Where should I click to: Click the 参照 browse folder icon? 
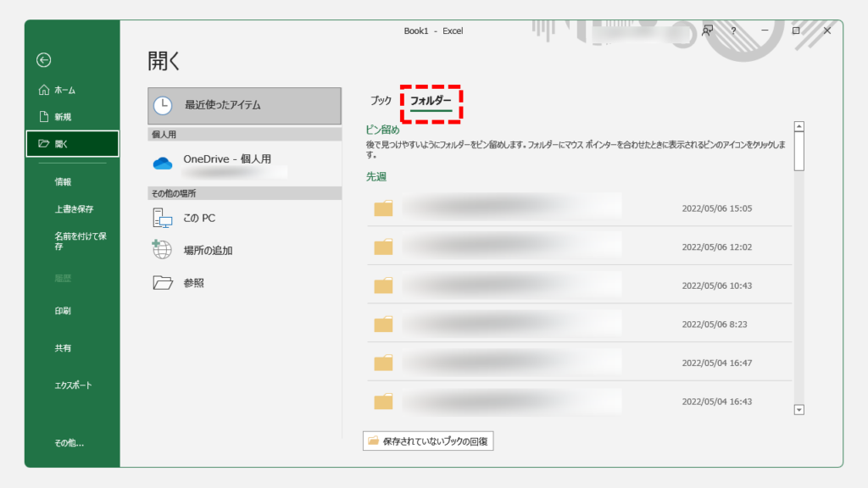click(162, 283)
